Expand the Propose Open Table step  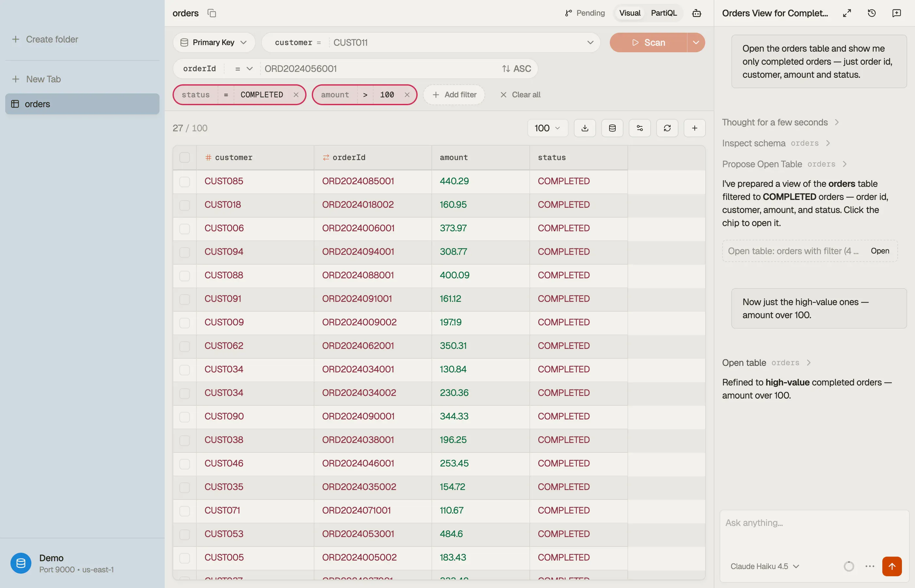tap(784, 164)
